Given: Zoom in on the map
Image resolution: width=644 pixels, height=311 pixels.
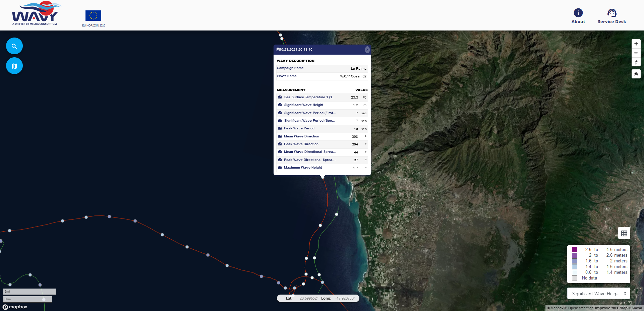Looking at the screenshot, I should click(x=636, y=44).
